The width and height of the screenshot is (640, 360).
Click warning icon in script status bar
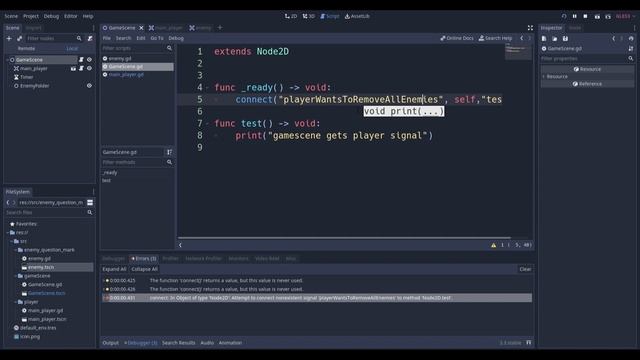point(493,245)
